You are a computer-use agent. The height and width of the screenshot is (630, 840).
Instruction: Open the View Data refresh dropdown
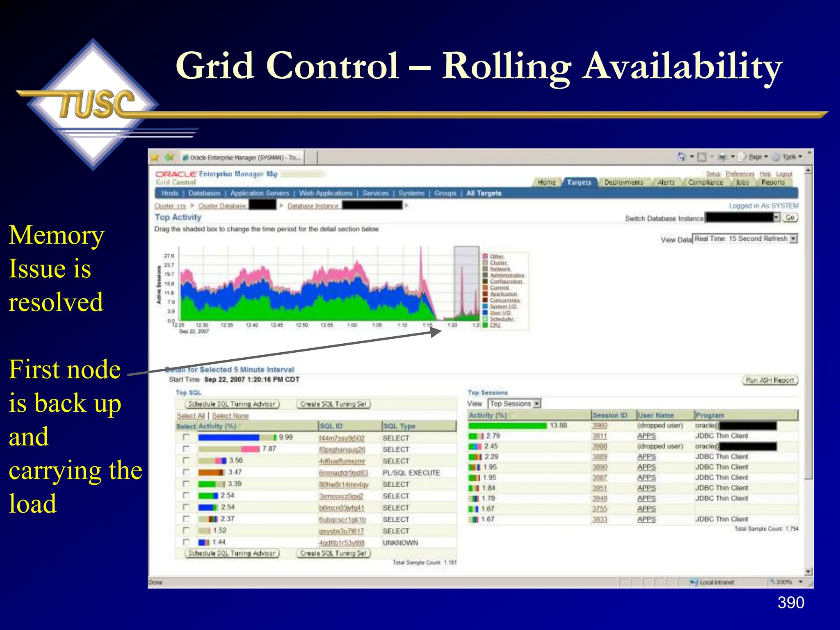745,239
